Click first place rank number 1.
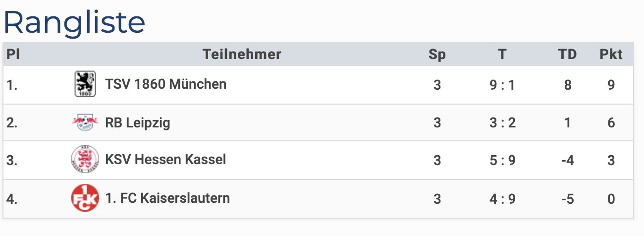 coord(12,85)
